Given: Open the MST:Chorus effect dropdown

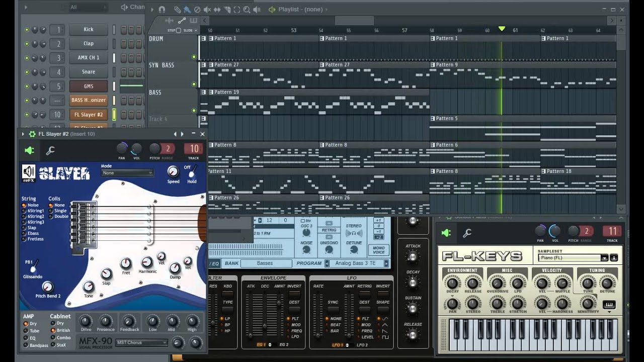Looking at the screenshot, I should [x=141, y=343].
